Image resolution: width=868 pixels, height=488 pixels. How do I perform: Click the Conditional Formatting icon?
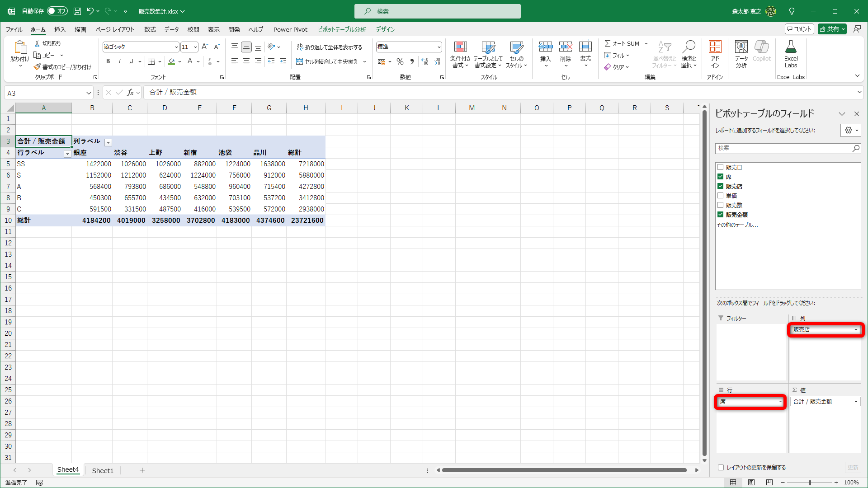coord(460,47)
